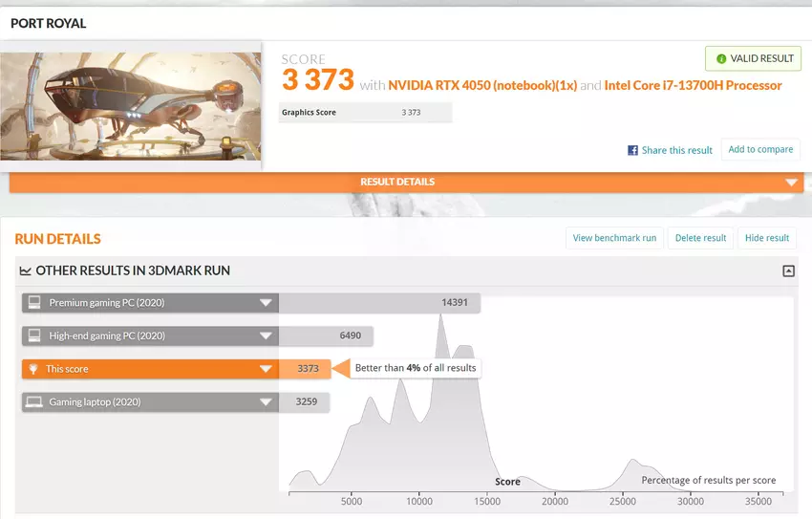Click the chart icon beside Other Results heading
Screen dimensions: 812x519
pyautogui.click(x=25, y=270)
